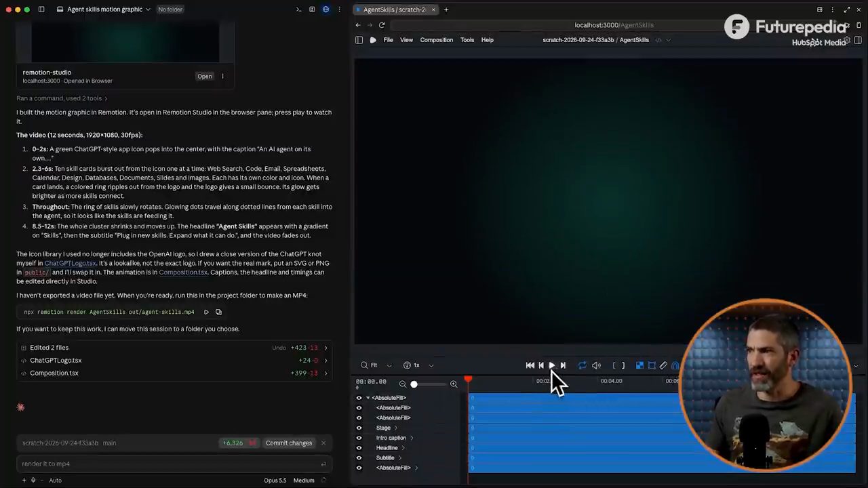Viewport: 868px width, 488px height.
Task: Open a new browser tab
Action: [x=446, y=9]
